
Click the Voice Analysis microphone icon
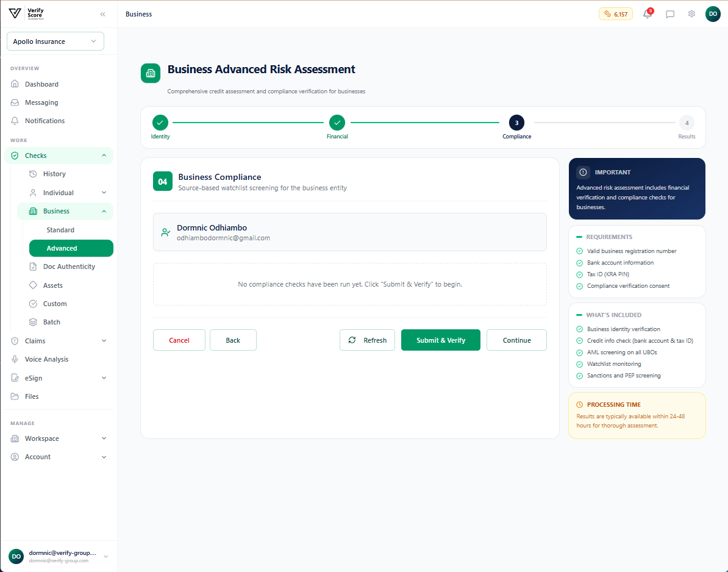click(x=15, y=359)
